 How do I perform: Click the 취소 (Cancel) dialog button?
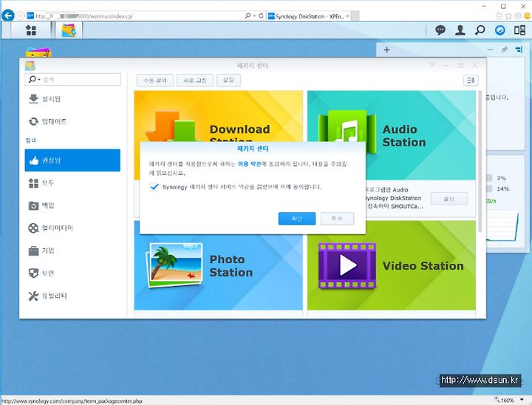pos(337,218)
